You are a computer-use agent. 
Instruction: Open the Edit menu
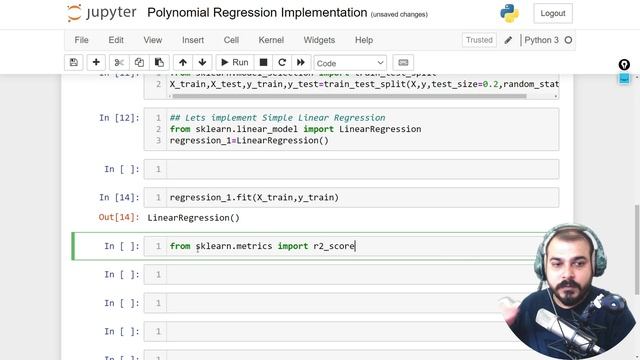(116, 40)
